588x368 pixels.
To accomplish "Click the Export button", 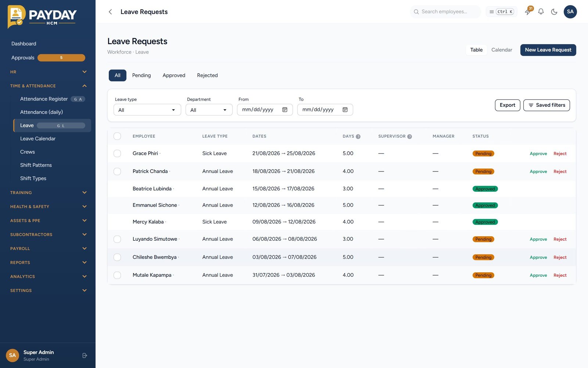I will [508, 105].
